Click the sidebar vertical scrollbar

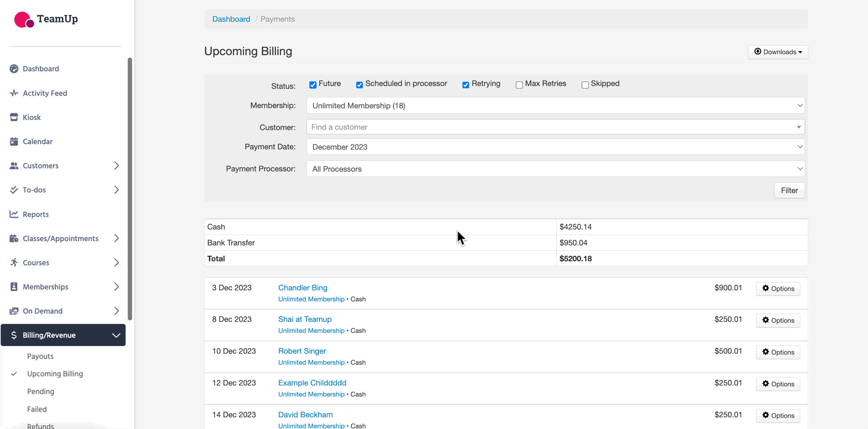coord(130,189)
